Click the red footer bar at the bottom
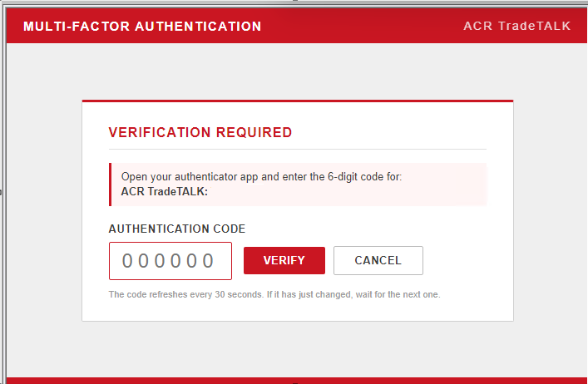This screenshot has height=384, width=588. [297, 381]
